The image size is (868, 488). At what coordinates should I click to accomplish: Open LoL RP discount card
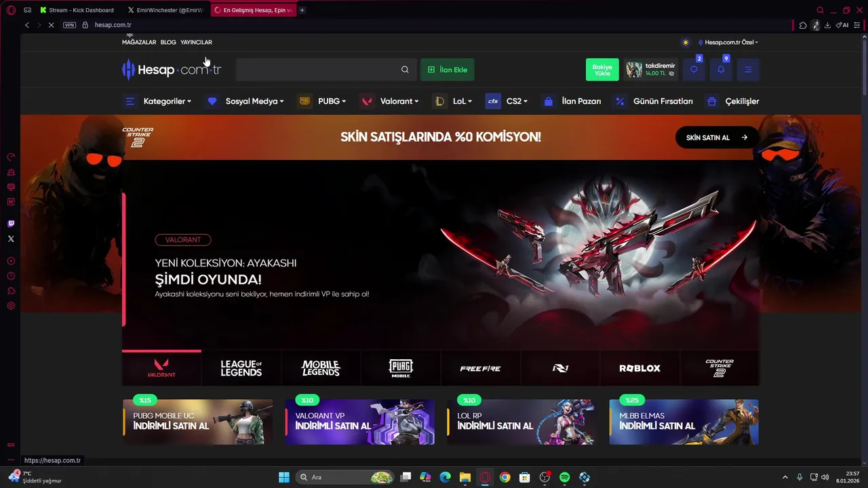click(521, 422)
